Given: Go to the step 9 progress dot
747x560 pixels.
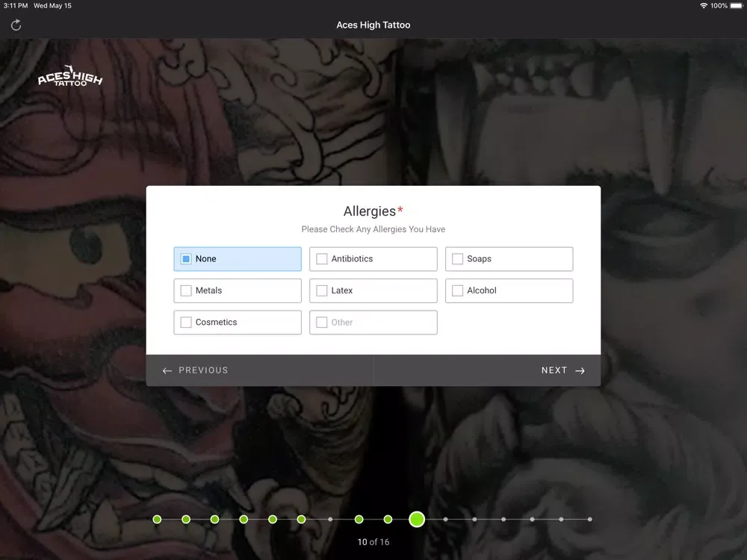Looking at the screenshot, I should pyautogui.click(x=388, y=520).
